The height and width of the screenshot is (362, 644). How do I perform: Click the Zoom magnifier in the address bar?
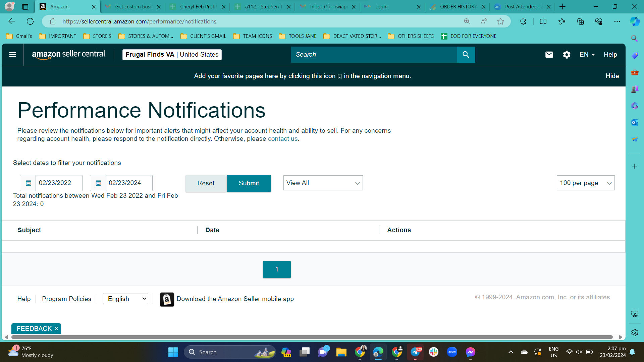[x=467, y=21]
